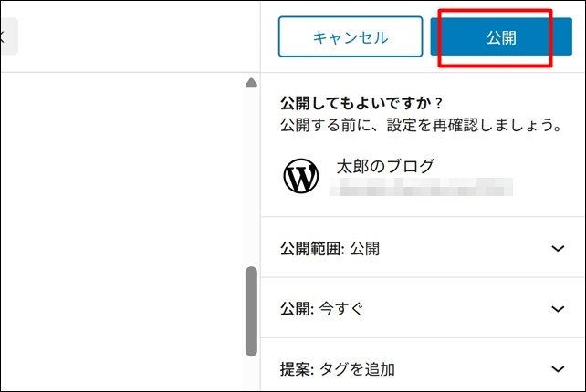Click the blurred site URL under 太郎のブログ
586x392 pixels.
(423, 188)
